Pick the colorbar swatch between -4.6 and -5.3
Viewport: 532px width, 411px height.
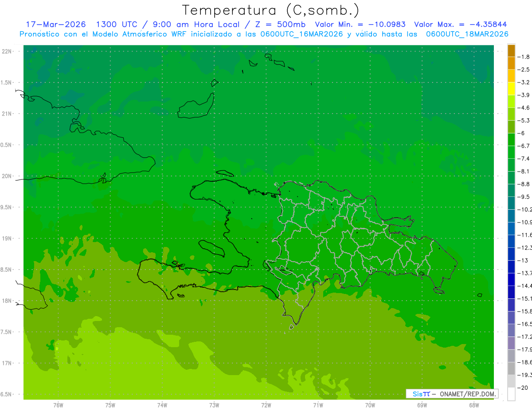[x=511, y=114]
